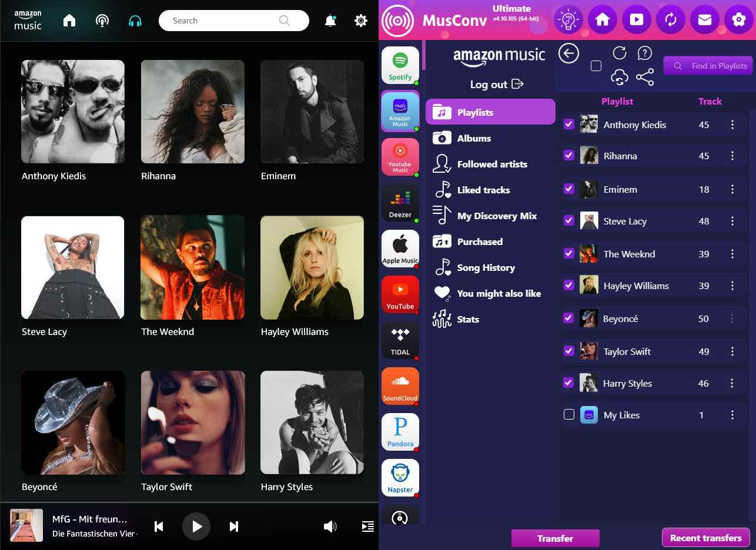The width and height of the screenshot is (756, 550).
Task: Open options menu for Anthony Kiedis row
Action: [732, 125]
